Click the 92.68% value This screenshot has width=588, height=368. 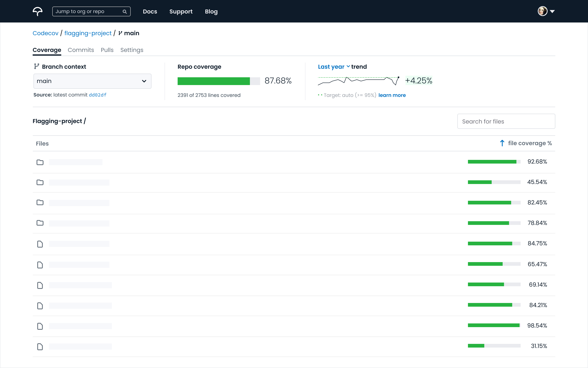point(537,162)
